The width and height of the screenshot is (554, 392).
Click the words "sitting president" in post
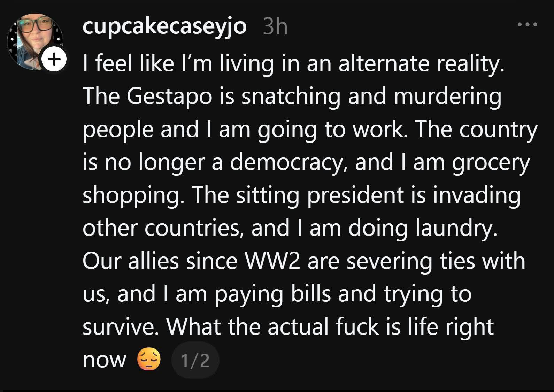(x=320, y=195)
